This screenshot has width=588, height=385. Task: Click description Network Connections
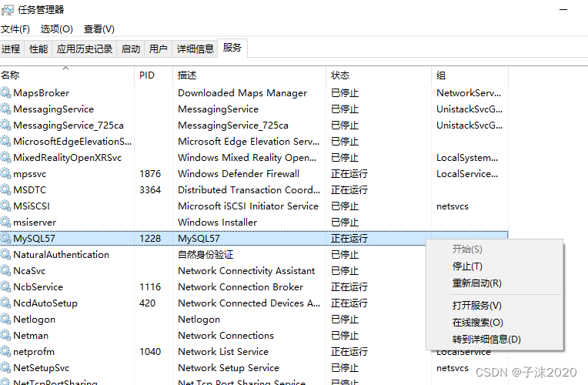pyautogui.click(x=226, y=336)
